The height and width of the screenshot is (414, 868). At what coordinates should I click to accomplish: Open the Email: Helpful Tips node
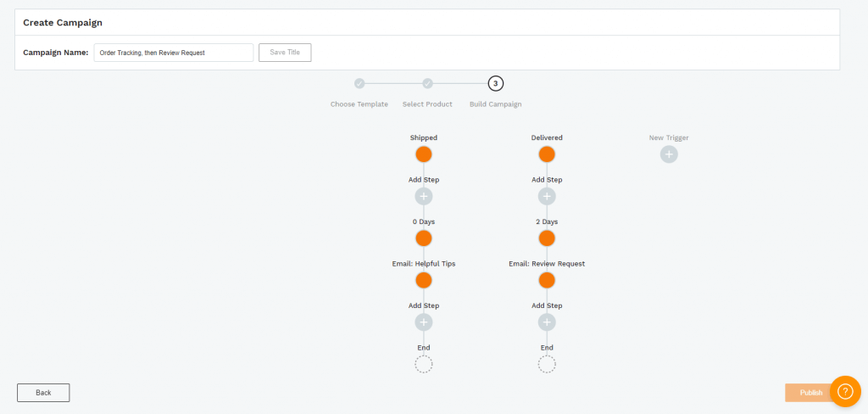click(424, 281)
